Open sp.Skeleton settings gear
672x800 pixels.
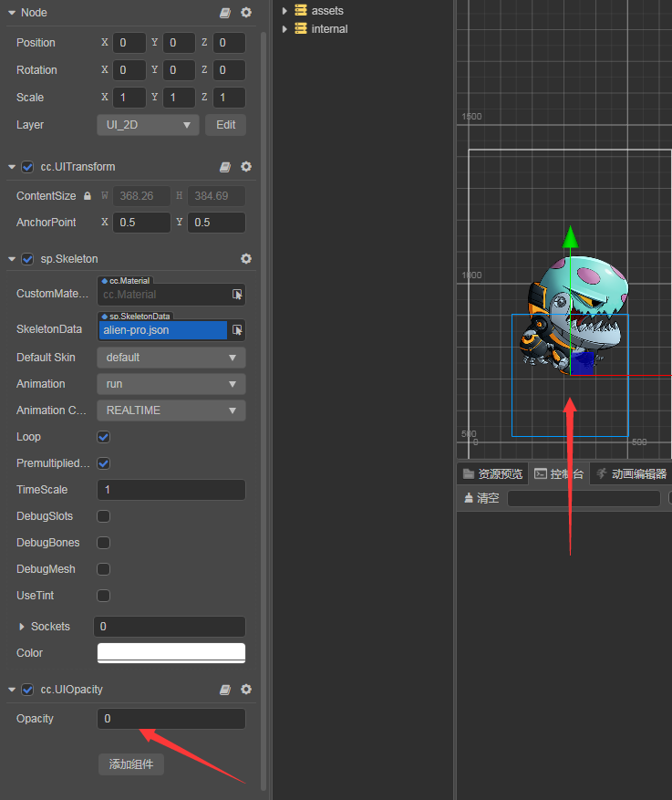tap(246, 259)
